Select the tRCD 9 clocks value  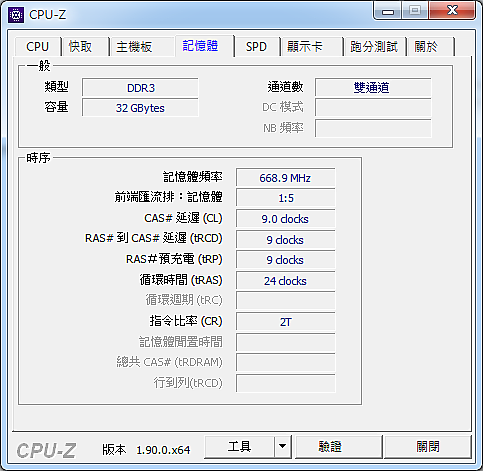pos(286,239)
